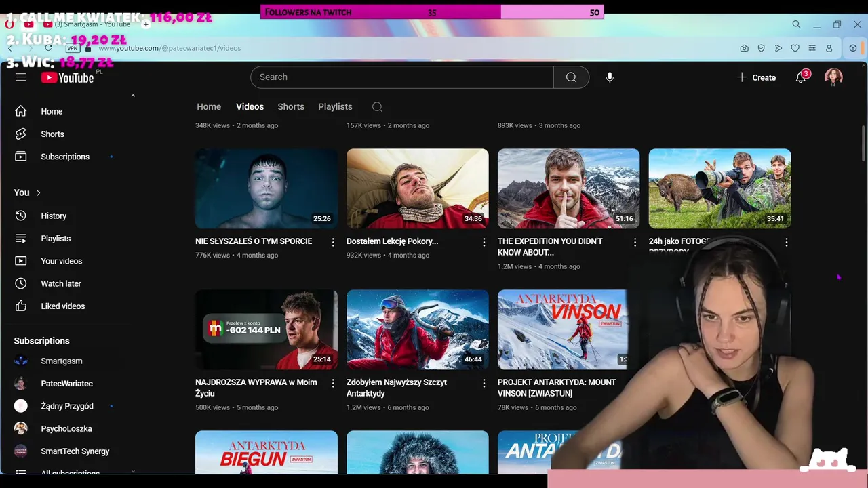Viewport: 868px width, 488px height.
Task: Open options for NIE SŁYSZAŁEŚ O TYM SPORCIE
Action: coord(332,242)
